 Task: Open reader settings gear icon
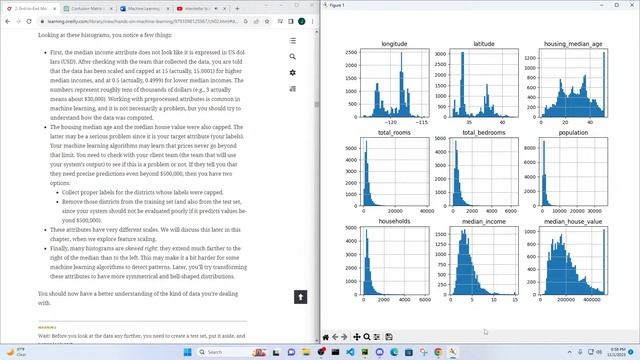click(293, 73)
